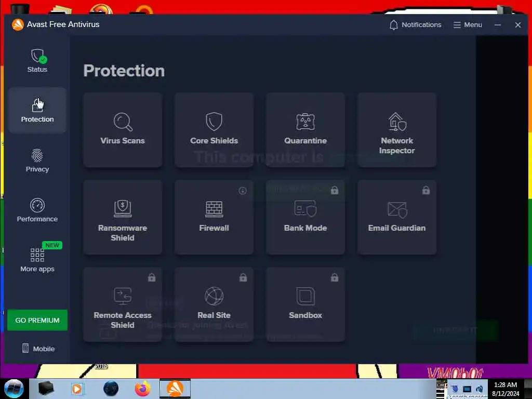Click the NEW badge on More apps
The image size is (532, 399).
pos(52,245)
